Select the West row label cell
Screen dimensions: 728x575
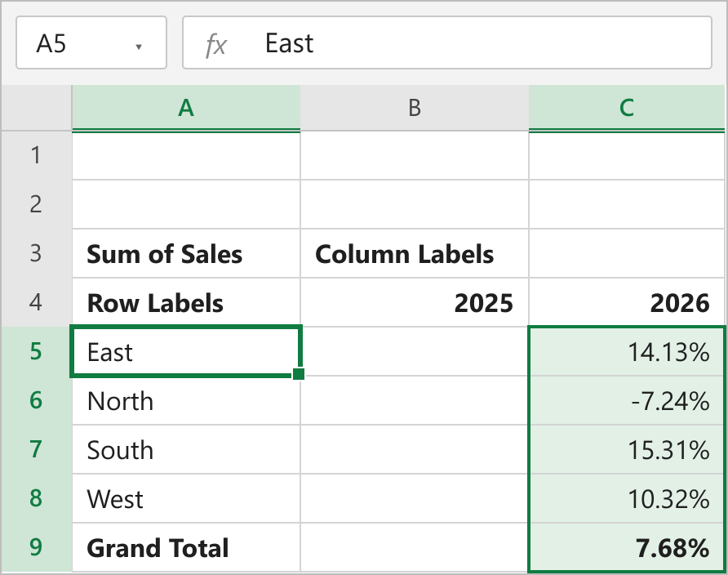point(186,498)
